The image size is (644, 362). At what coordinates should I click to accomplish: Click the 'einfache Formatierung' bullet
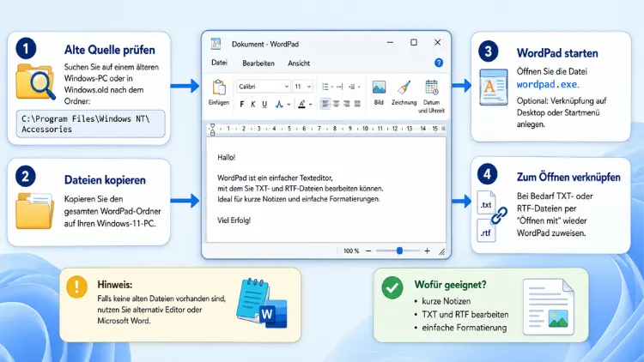coord(464,328)
